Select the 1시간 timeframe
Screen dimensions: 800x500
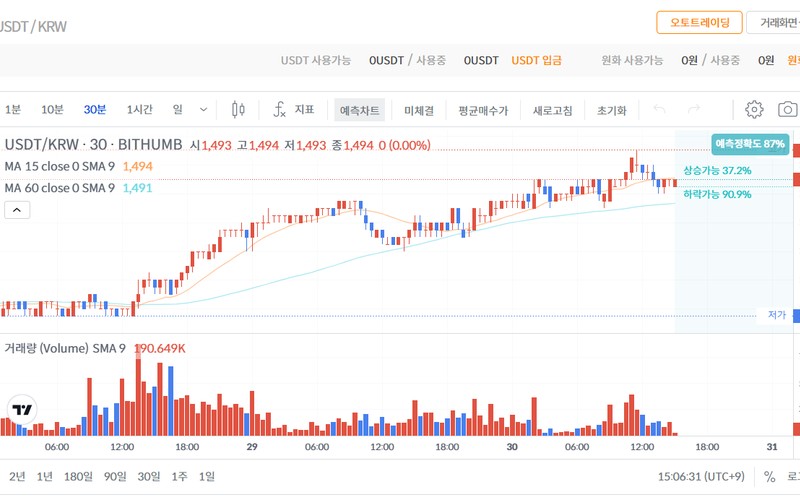click(x=139, y=110)
